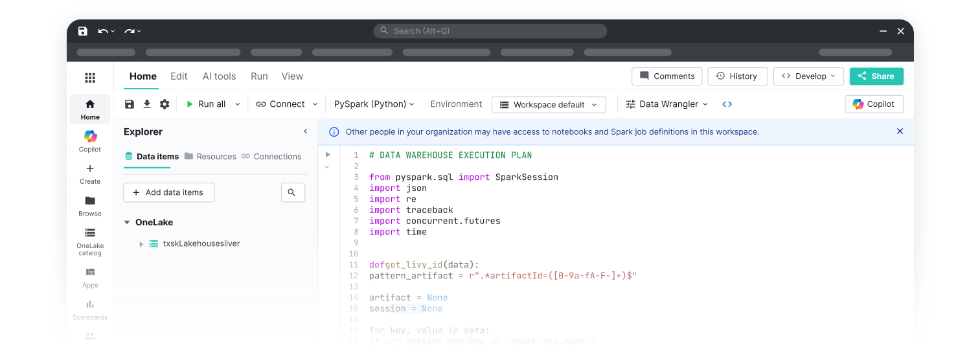Click the download notebook icon
This screenshot has width=980, height=349.
coord(147,104)
